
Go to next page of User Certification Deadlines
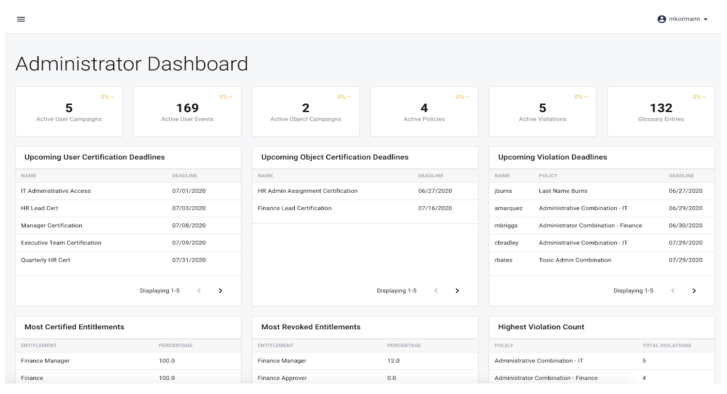(x=221, y=291)
